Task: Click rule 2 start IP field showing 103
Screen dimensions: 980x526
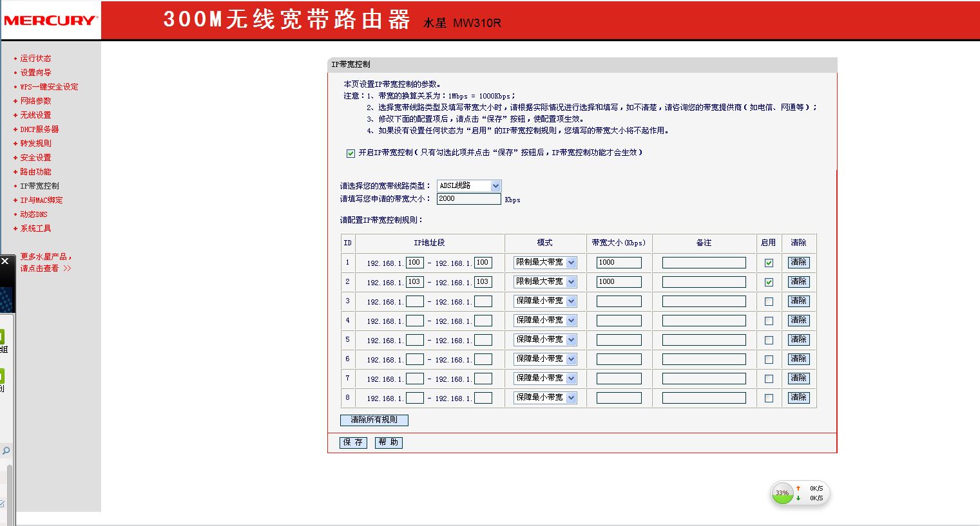Action: point(415,282)
